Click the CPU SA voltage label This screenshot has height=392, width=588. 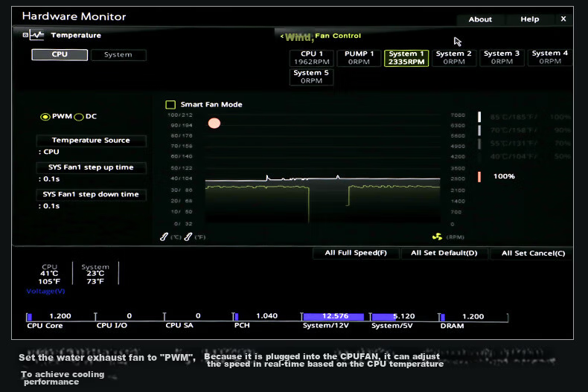point(179,326)
